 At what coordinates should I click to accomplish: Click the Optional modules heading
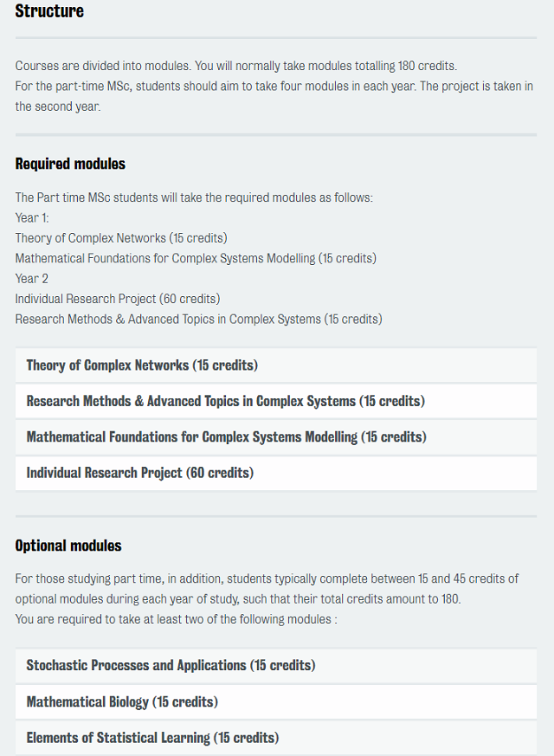coord(68,546)
